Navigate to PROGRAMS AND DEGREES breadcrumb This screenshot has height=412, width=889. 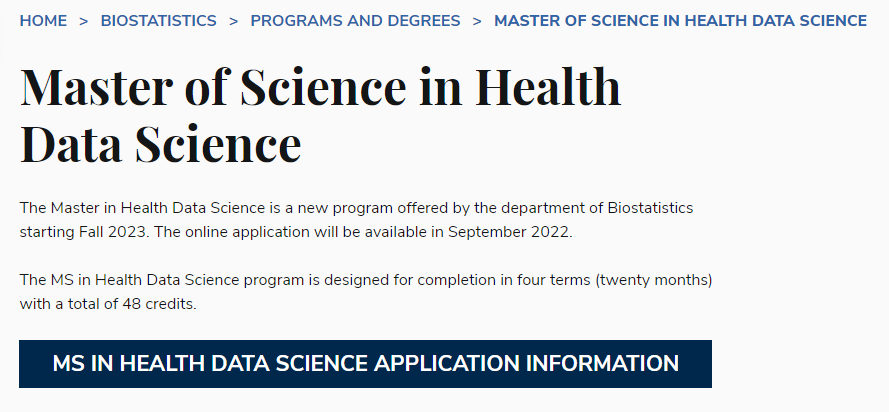pyautogui.click(x=355, y=20)
